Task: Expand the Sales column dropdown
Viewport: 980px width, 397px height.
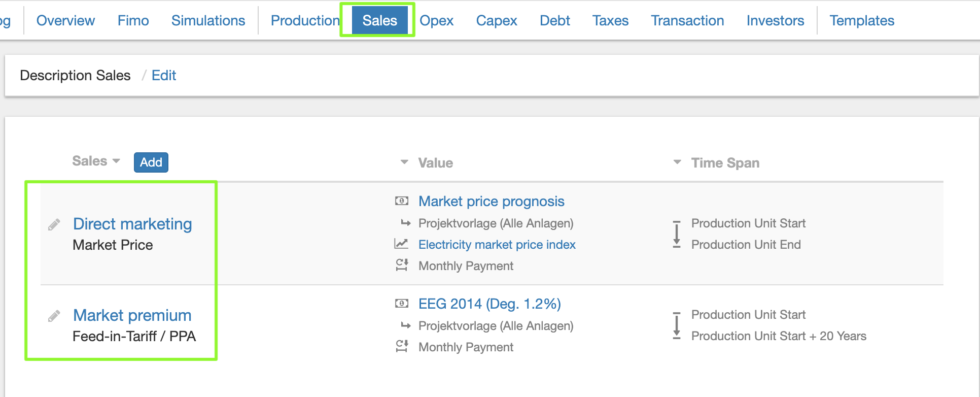Action: click(x=116, y=161)
